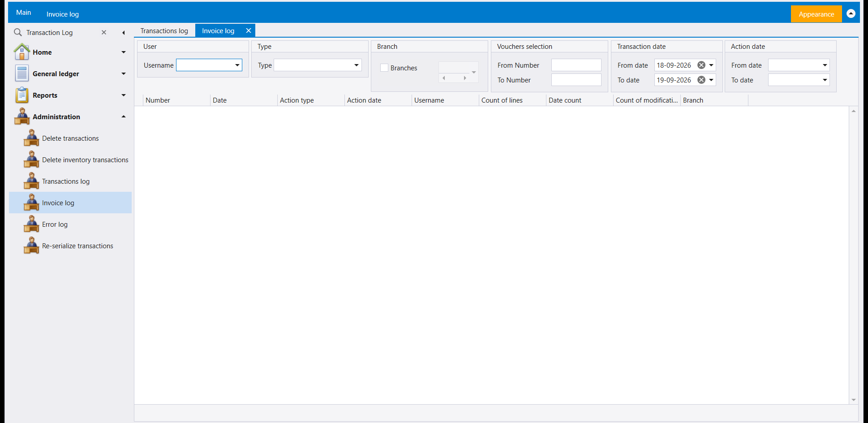Clear the transaction From date value

(x=701, y=65)
